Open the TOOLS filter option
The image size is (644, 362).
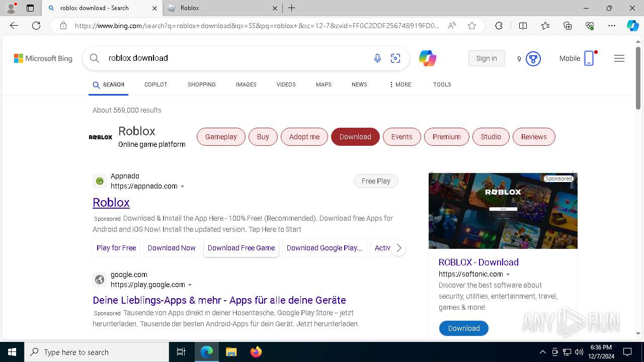[x=442, y=84]
